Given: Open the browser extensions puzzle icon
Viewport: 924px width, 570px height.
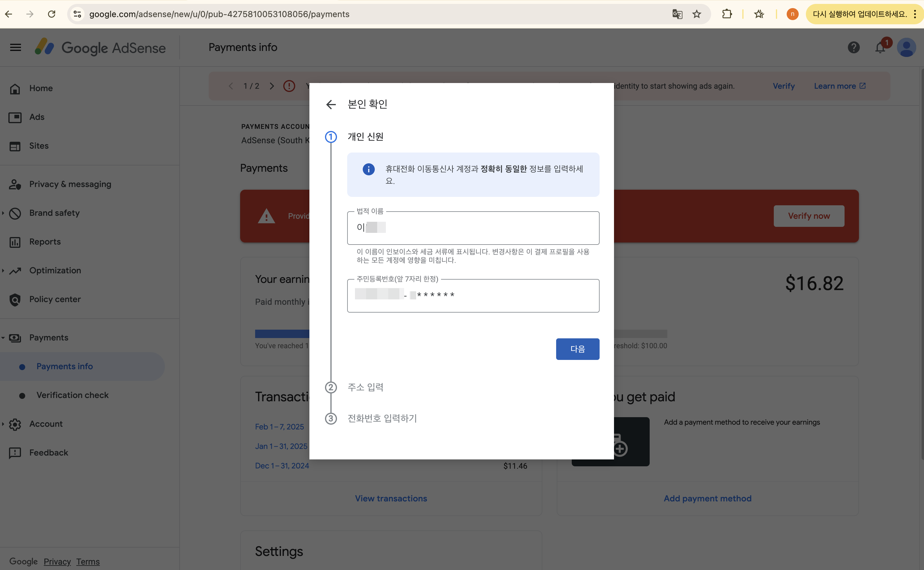Looking at the screenshot, I should (727, 14).
